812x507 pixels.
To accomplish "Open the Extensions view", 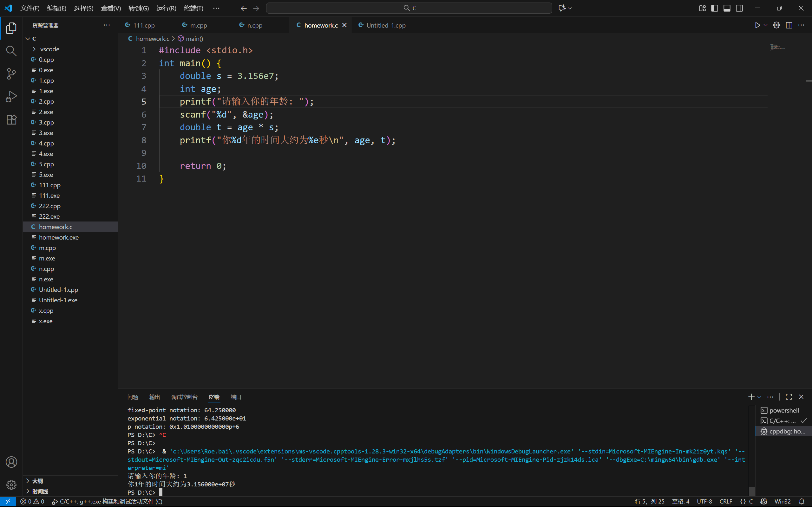I will [11, 120].
